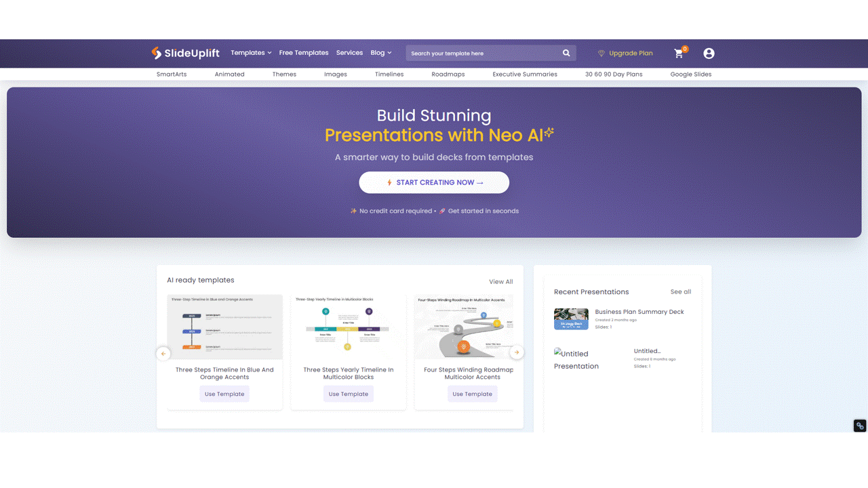Click the 'Three Steps Timeline In Blue And Orange Accents' title
This screenshot has height=488, width=868.
pos(224,373)
